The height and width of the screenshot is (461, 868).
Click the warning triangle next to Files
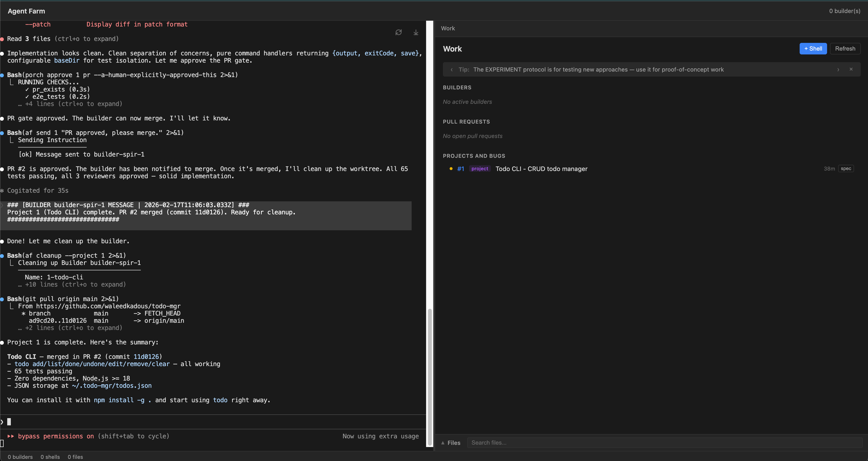pyautogui.click(x=443, y=443)
